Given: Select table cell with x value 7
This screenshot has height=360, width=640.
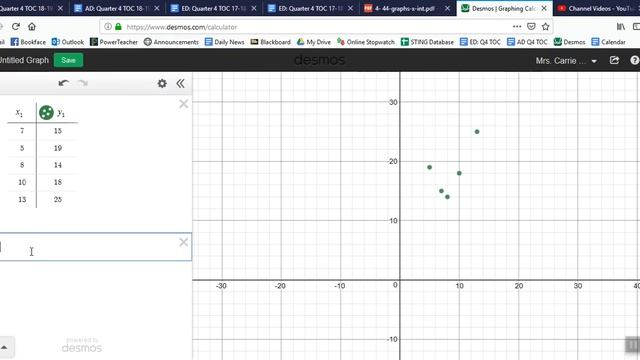Looking at the screenshot, I should tap(22, 131).
